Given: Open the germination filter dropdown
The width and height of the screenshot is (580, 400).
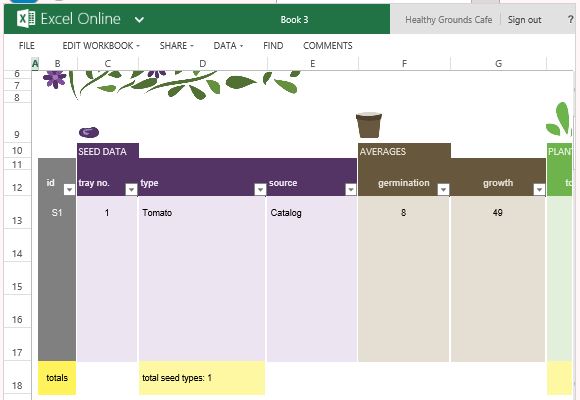Looking at the screenshot, I should [x=443, y=189].
